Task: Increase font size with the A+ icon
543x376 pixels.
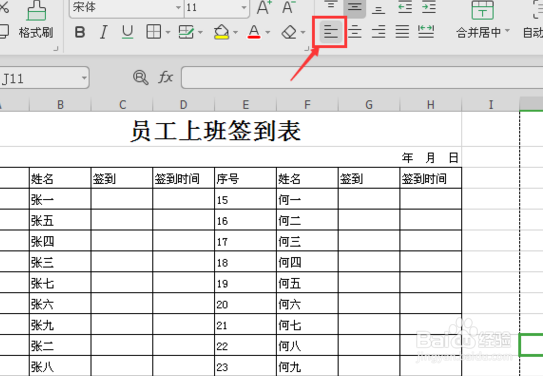Action: (264, 7)
